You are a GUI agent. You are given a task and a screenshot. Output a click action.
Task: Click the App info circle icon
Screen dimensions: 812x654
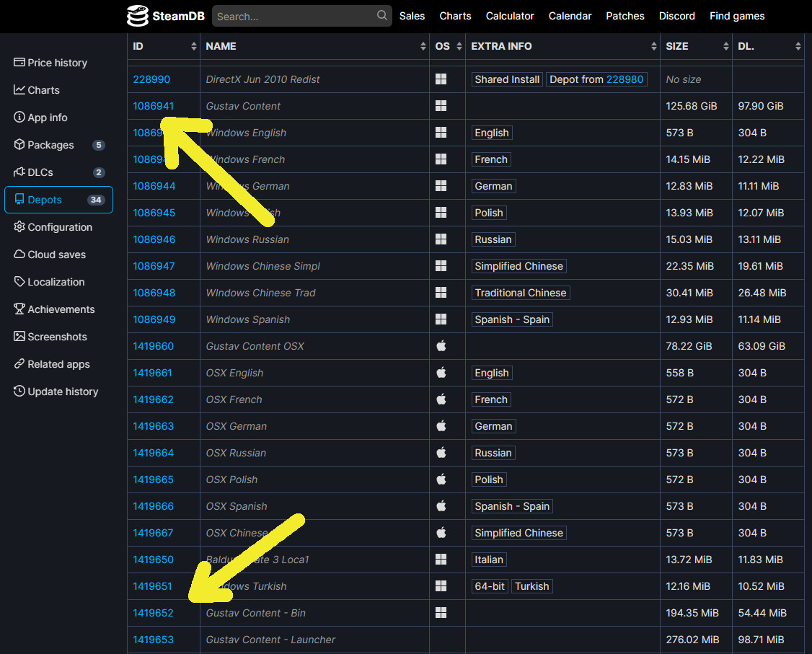point(19,118)
